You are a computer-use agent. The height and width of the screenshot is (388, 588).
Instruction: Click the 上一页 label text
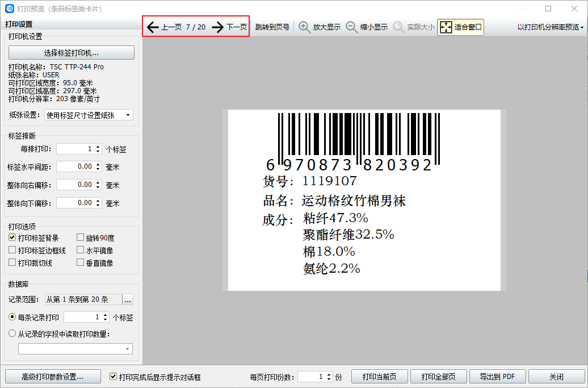171,27
